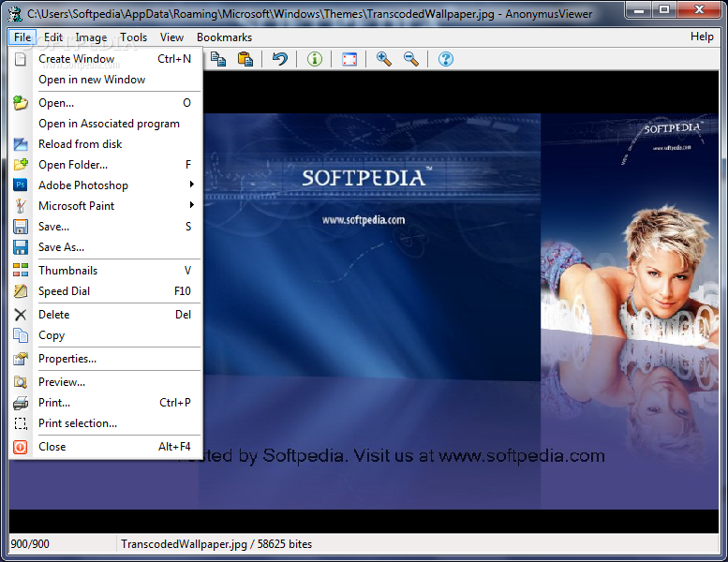Viewport: 728px width, 562px height.
Task: Choose Speed Dial menu item
Action: (106, 291)
